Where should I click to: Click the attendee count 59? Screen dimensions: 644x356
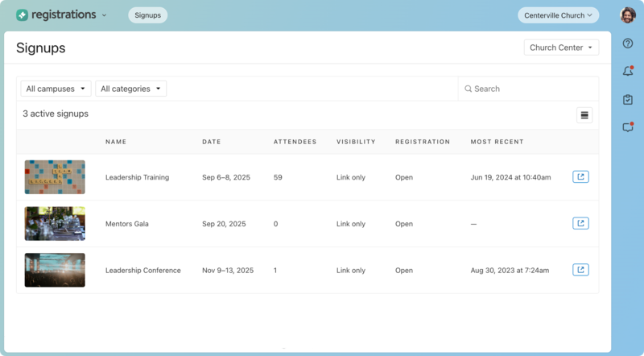278,177
